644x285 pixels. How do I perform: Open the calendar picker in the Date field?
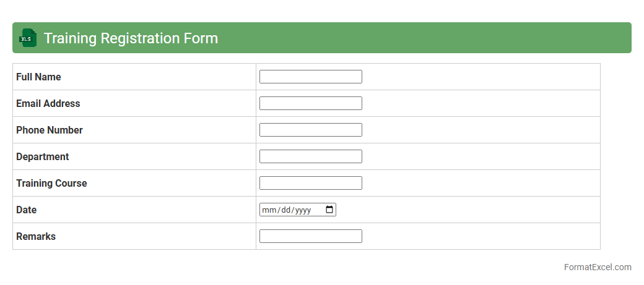(x=329, y=210)
